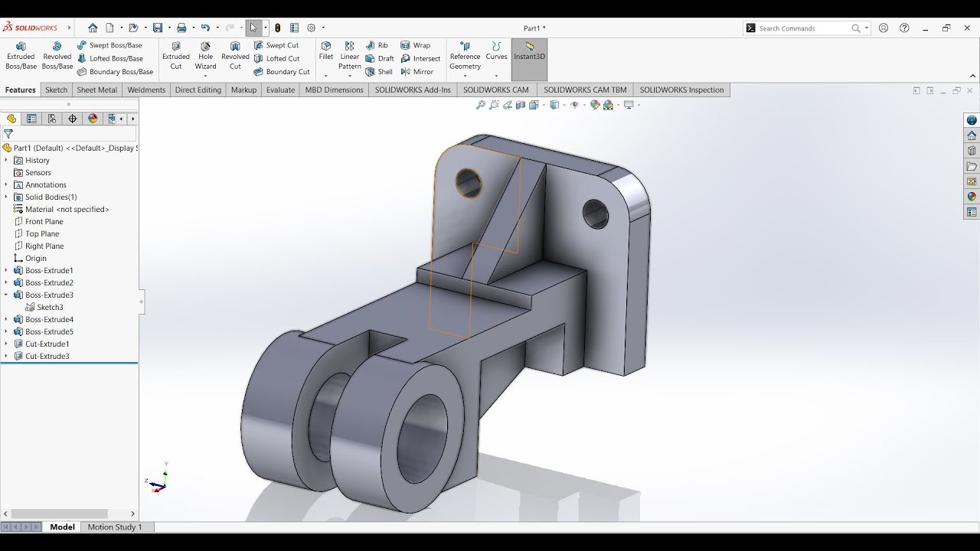The width and height of the screenshot is (980, 551).
Task: Click the Search Commands input field
Action: coord(803,28)
